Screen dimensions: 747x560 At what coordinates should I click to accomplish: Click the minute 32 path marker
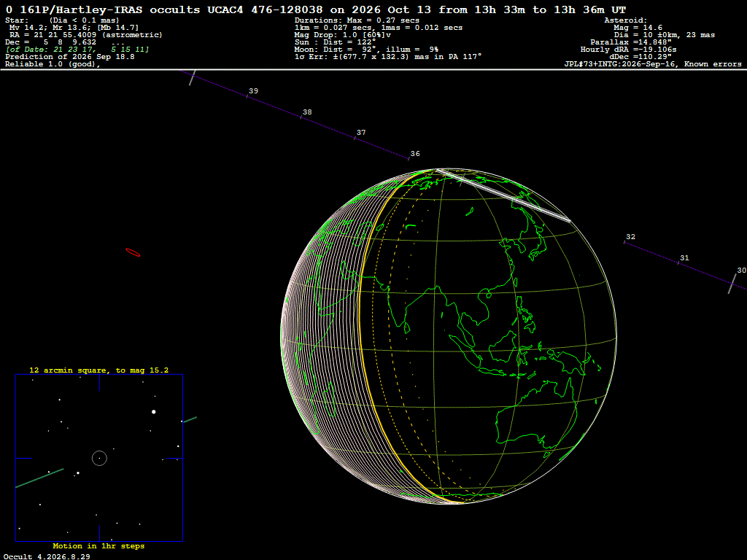point(624,242)
